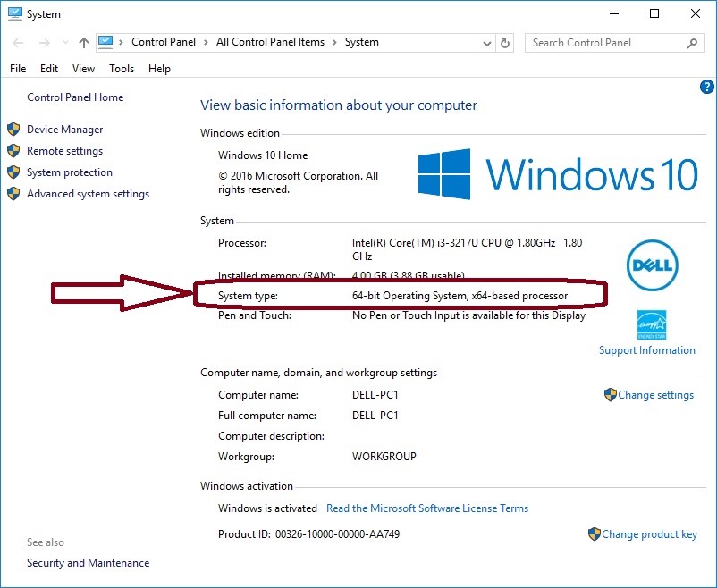Expand chevron after All Control Panel Items

(x=334, y=43)
